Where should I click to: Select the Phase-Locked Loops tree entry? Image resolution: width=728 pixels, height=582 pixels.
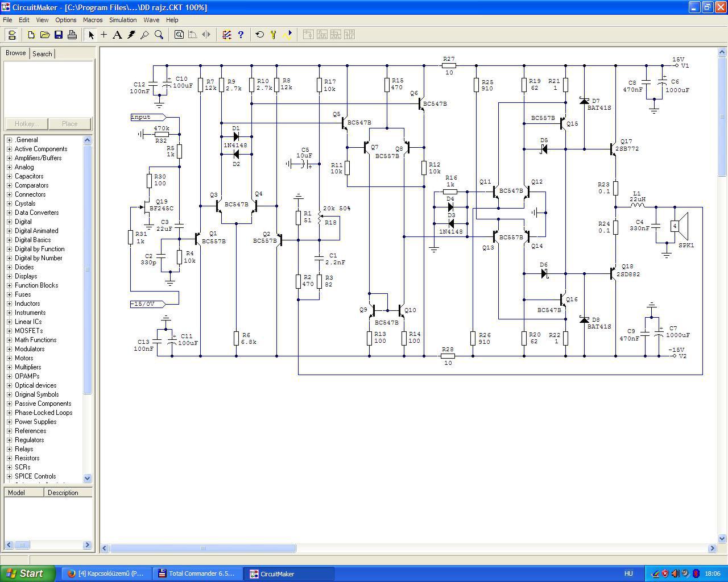(43, 413)
